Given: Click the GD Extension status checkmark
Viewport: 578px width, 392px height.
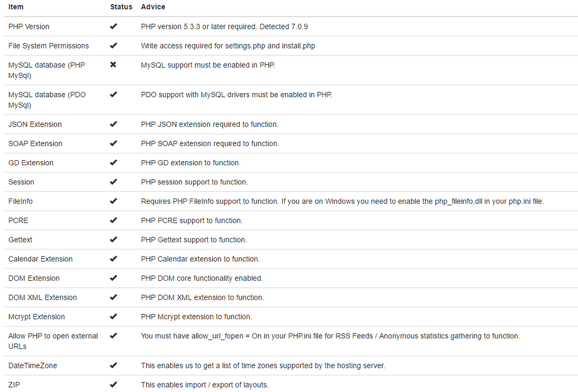Looking at the screenshot, I should tap(113, 162).
